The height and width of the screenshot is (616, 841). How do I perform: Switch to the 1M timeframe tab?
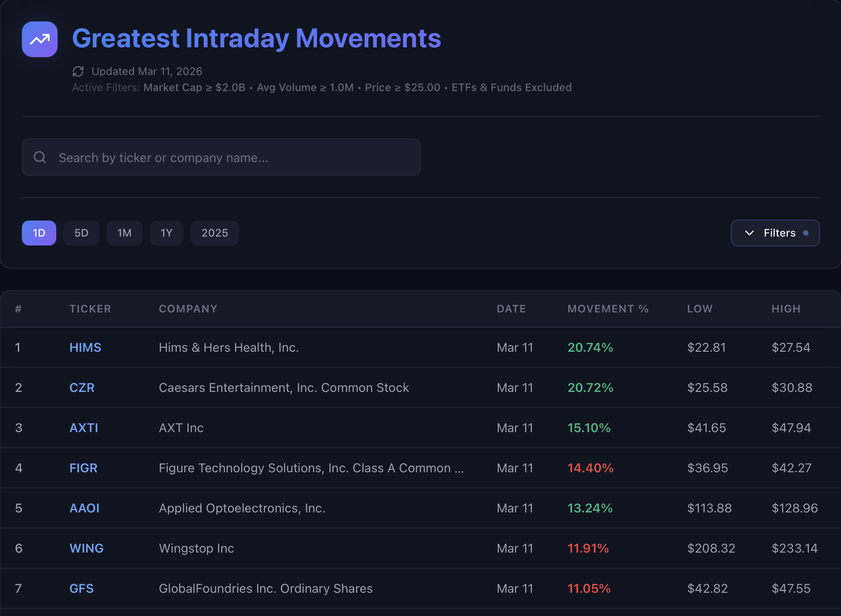click(x=125, y=233)
